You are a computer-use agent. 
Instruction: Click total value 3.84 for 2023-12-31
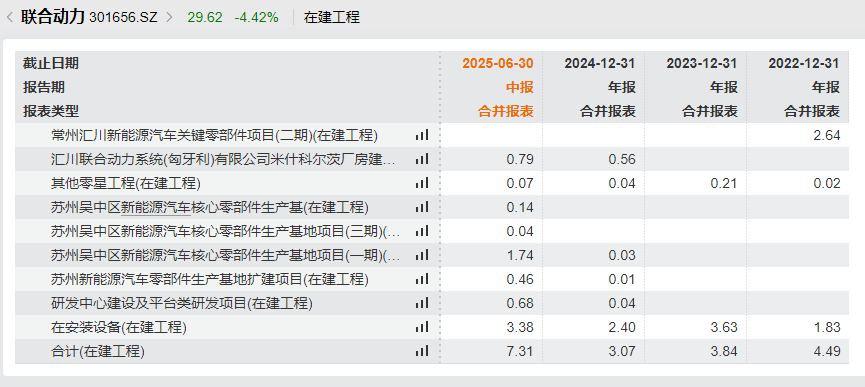click(x=724, y=351)
